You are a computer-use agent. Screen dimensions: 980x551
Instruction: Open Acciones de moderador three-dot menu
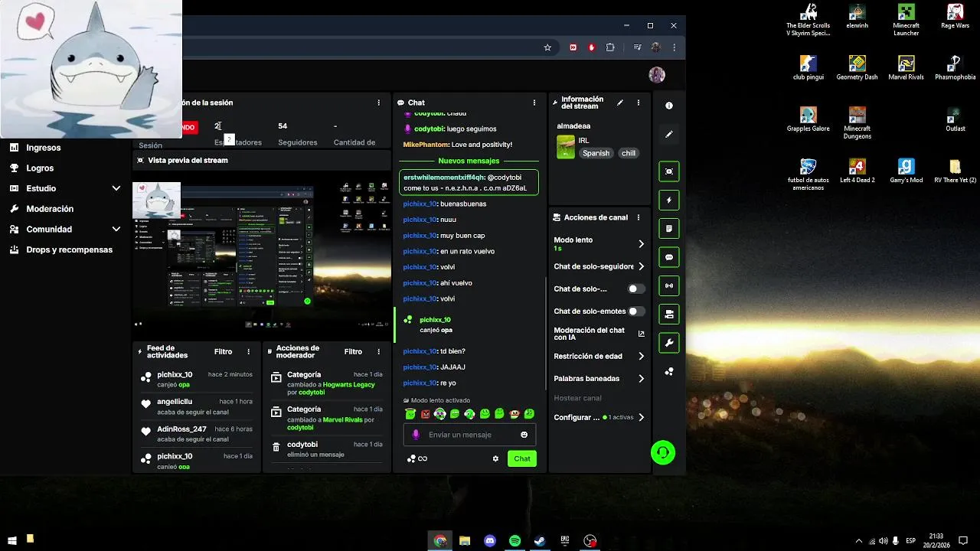pyautogui.click(x=379, y=352)
